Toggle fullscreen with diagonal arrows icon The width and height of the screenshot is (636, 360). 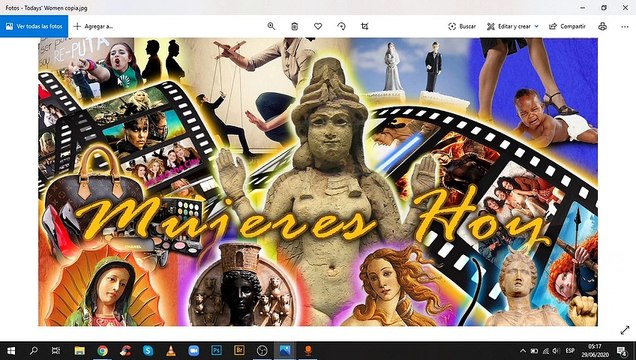pos(625,330)
